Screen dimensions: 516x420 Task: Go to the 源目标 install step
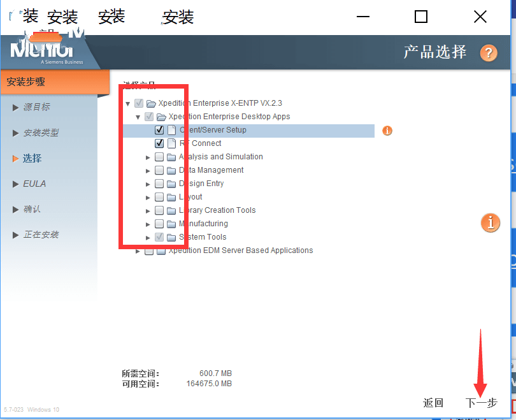click(36, 107)
